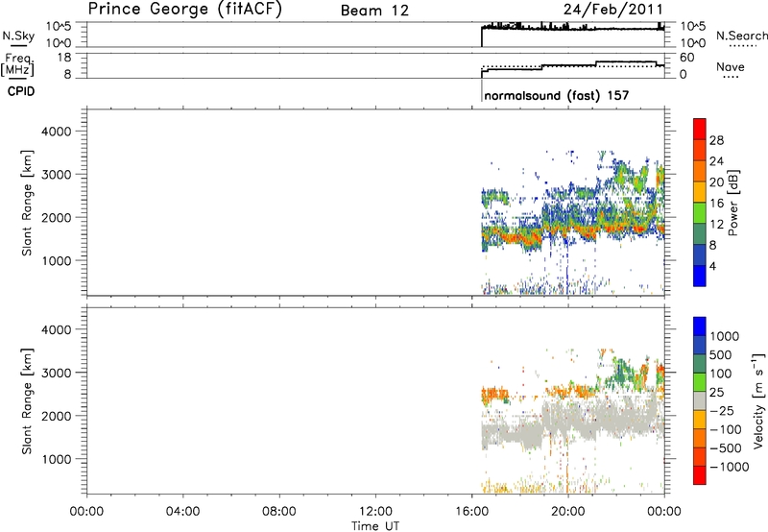Click the 18 tick on frequency axis
Viewport: 768px width, 532px height.
(x=63, y=58)
